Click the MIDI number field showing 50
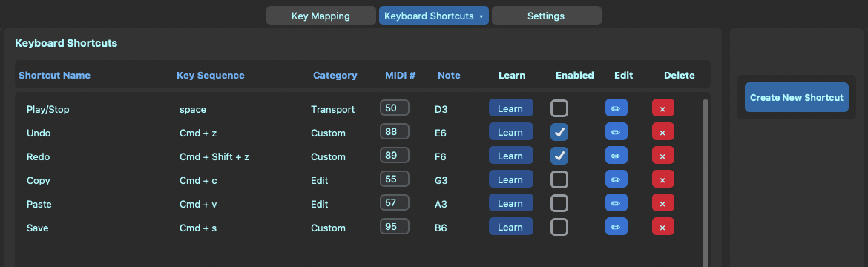Screen dimensions: 868x267 coord(394,108)
